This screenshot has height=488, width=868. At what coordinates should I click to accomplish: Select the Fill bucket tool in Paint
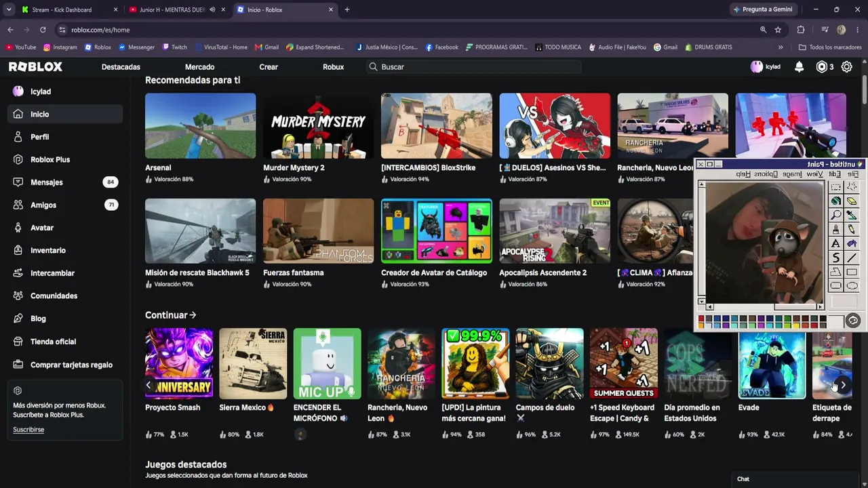coord(836,201)
